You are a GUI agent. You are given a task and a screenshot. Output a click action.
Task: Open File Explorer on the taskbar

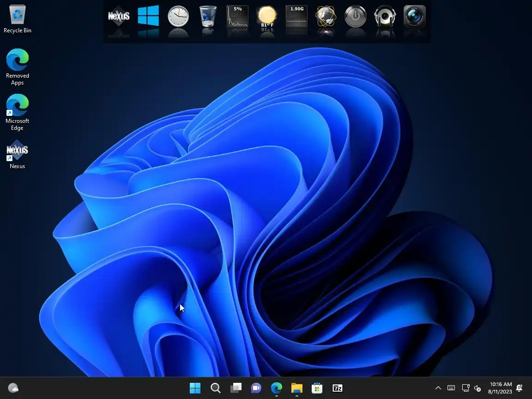pos(297,388)
